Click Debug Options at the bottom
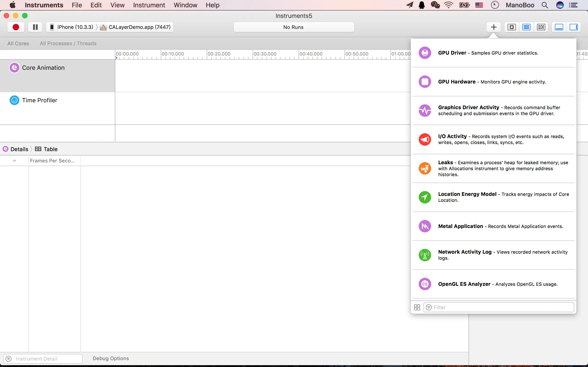Screen dimensions: 588x367 tap(110, 358)
